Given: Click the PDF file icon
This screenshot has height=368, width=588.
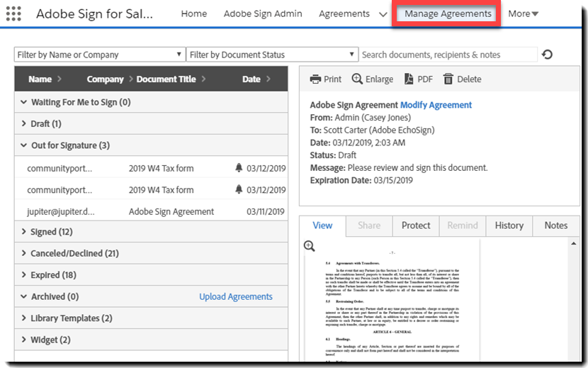Looking at the screenshot, I should pyautogui.click(x=409, y=79).
